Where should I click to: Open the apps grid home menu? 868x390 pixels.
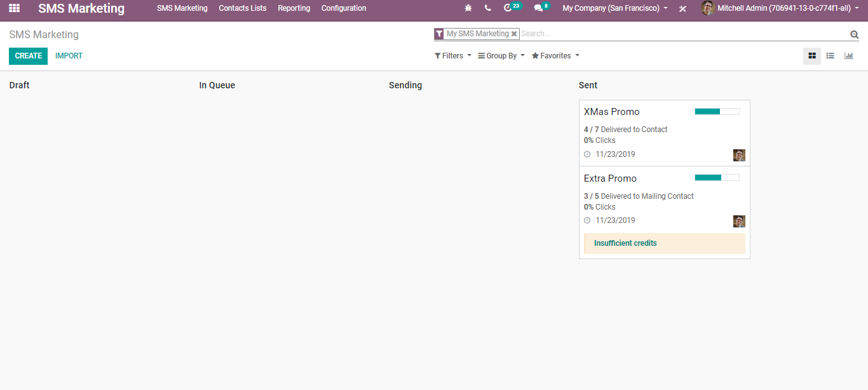14,8
